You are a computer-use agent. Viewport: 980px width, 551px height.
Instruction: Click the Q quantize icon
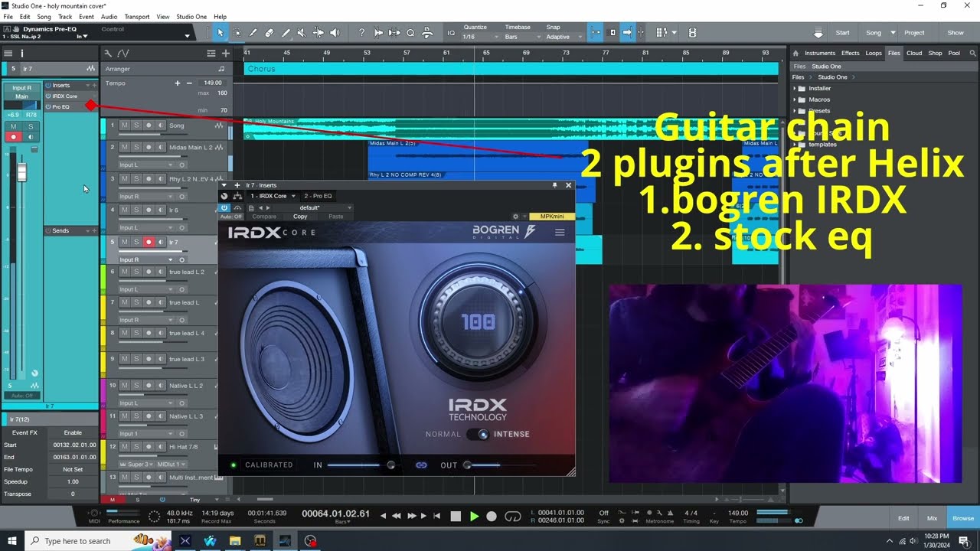(410, 33)
